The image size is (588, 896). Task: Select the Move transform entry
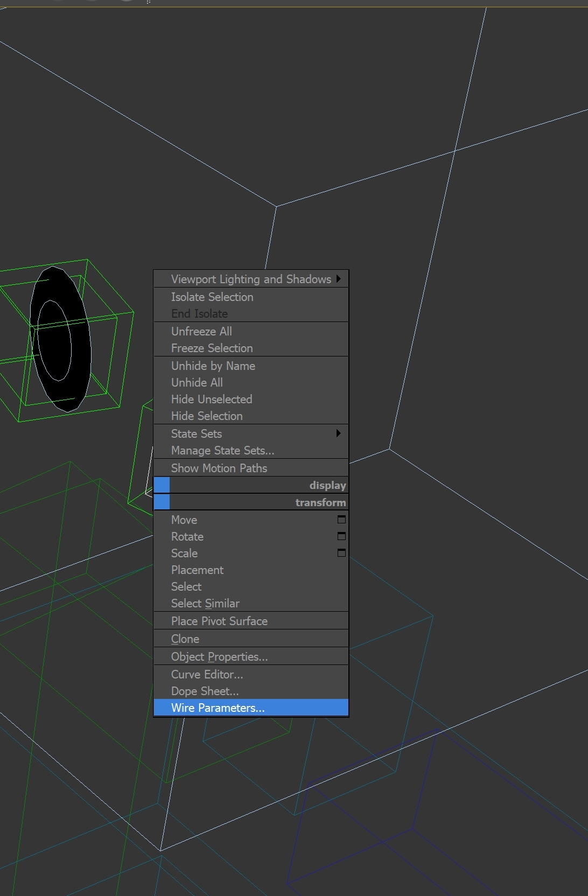click(251, 520)
